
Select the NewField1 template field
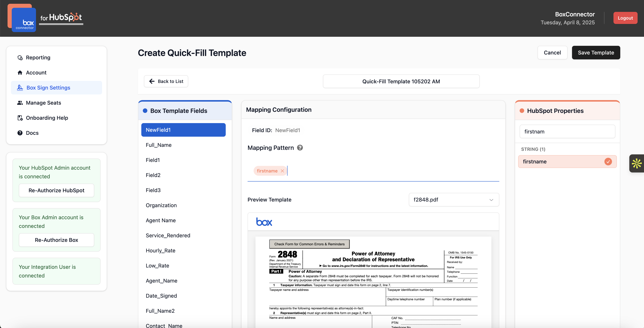click(183, 130)
